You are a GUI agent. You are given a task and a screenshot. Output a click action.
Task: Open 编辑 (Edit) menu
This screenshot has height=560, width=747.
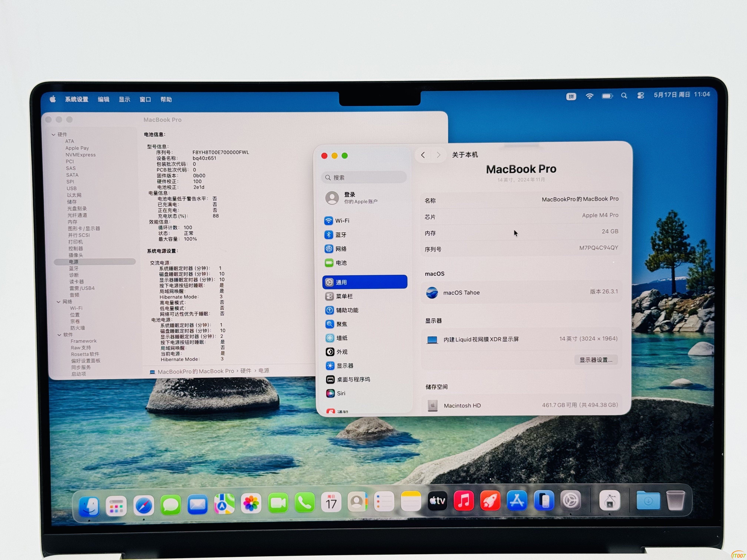click(104, 99)
